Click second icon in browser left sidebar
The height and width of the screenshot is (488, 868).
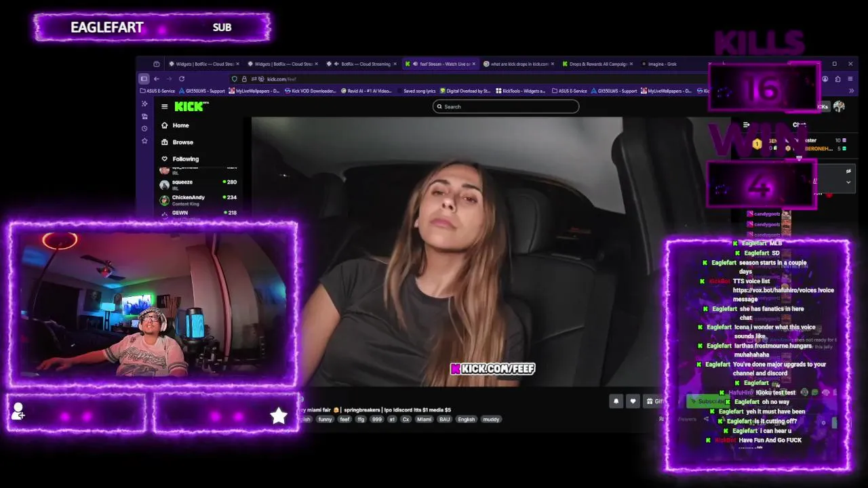click(x=144, y=117)
